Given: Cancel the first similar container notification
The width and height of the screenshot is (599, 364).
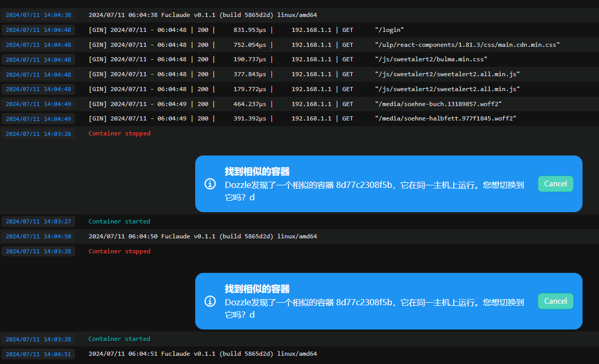Looking at the screenshot, I should click(555, 184).
